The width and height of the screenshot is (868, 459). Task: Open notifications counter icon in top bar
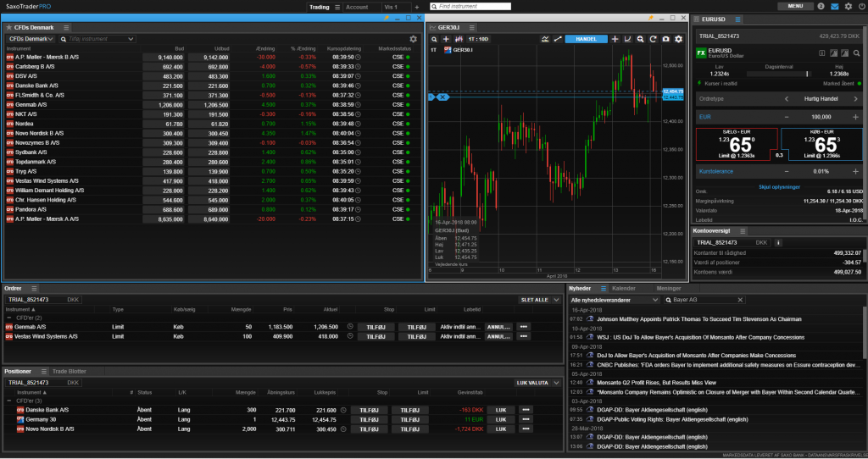click(821, 7)
